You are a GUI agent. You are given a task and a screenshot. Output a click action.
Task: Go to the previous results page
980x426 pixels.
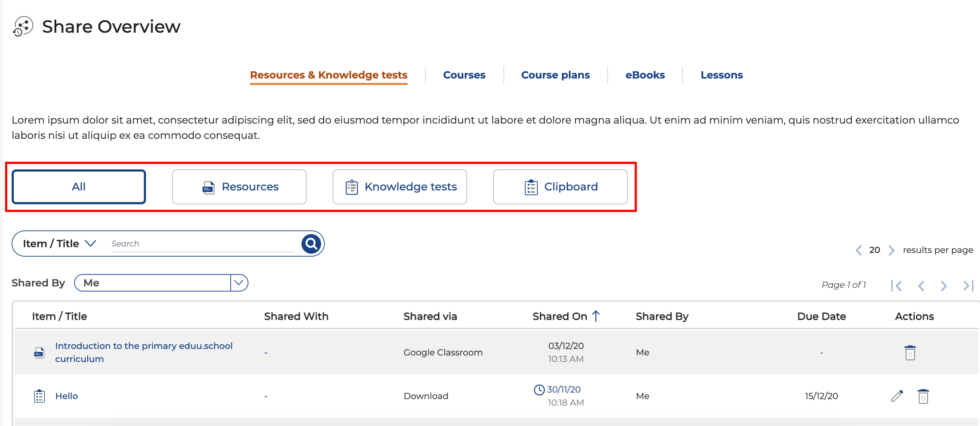[921, 286]
